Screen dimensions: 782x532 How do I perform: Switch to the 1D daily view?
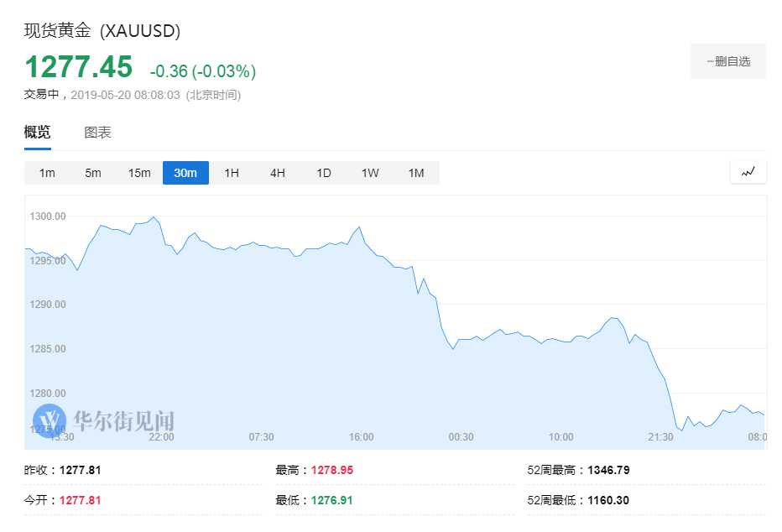point(324,172)
